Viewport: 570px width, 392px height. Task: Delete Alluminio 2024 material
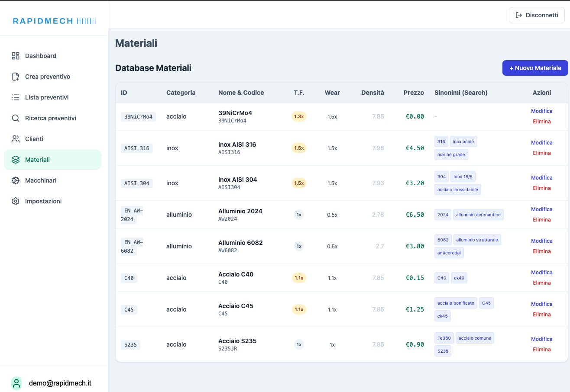coord(541,220)
